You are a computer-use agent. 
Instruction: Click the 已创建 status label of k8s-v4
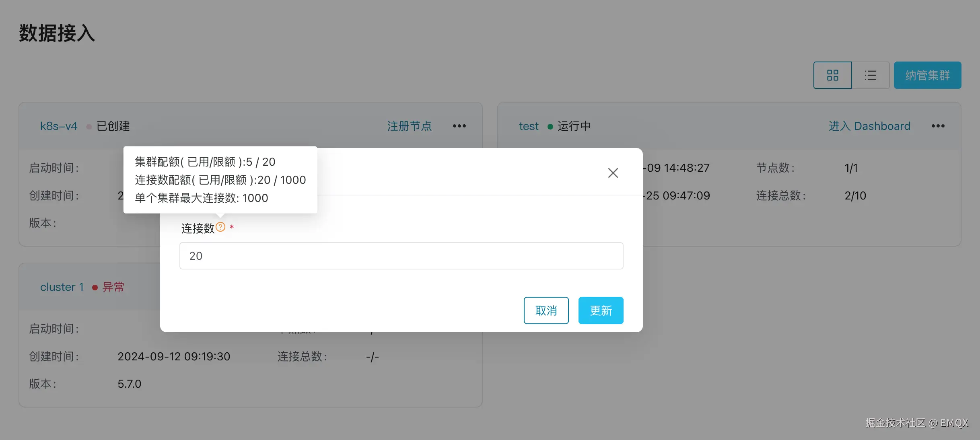coord(113,125)
